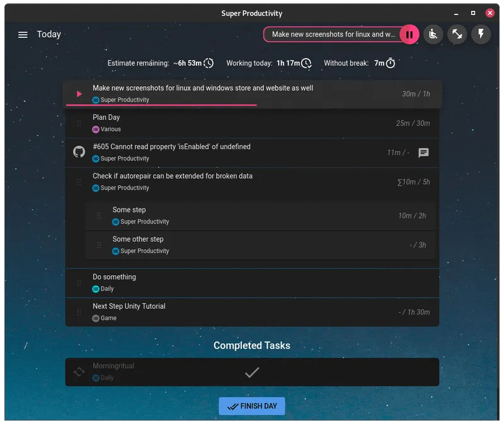
Task: Click drag handle of Some other step subtask
Action: click(99, 245)
